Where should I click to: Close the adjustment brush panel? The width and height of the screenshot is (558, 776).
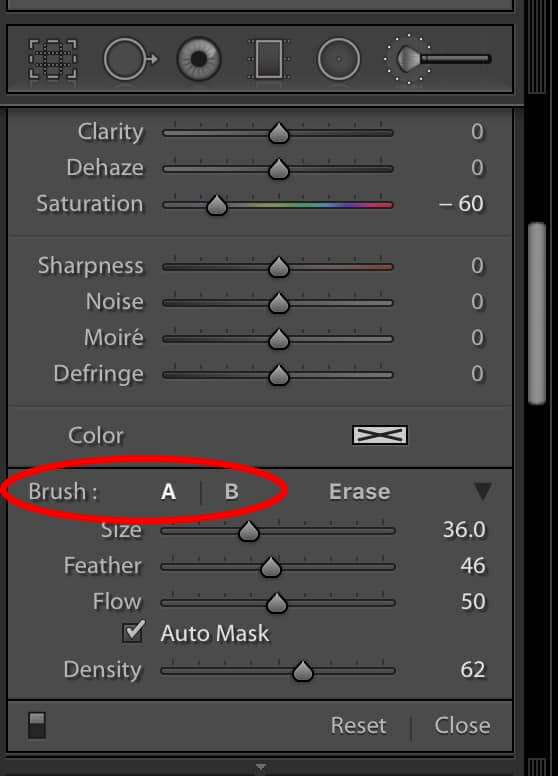[x=463, y=726]
